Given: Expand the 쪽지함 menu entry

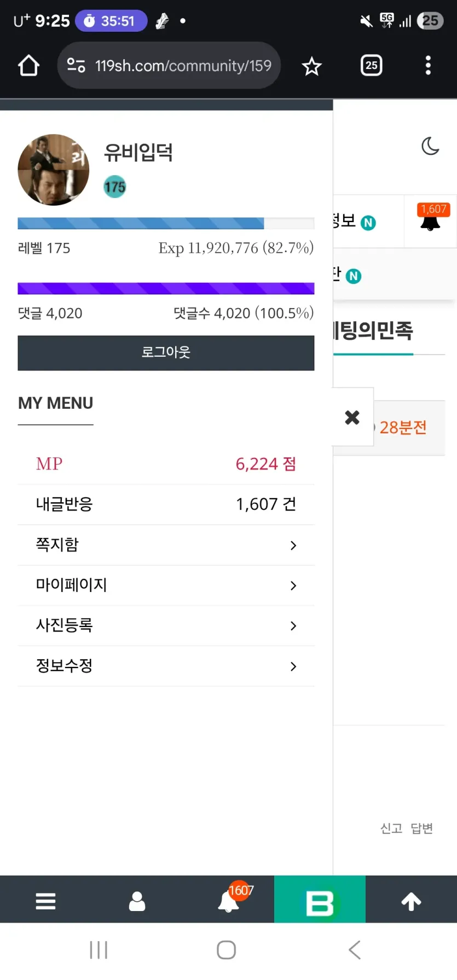Looking at the screenshot, I should (166, 545).
